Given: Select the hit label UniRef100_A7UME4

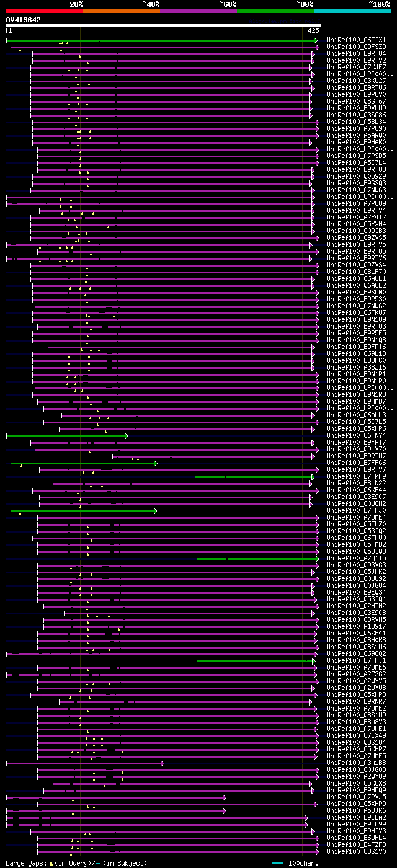Looking at the screenshot, I should (x=355, y=517).
